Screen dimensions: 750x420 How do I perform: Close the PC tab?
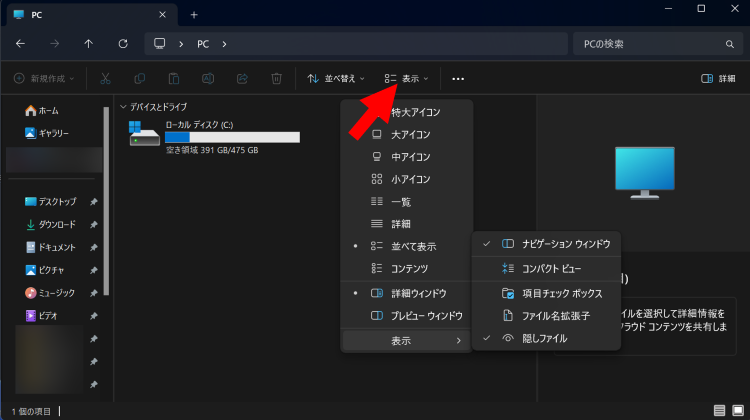(x=162, y=15)
